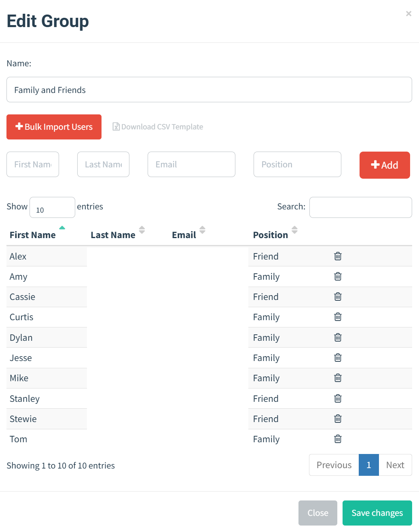The height and width of the screenshot is (532, 419).
Task: Click the Next page button
Action: pos(395,465)
